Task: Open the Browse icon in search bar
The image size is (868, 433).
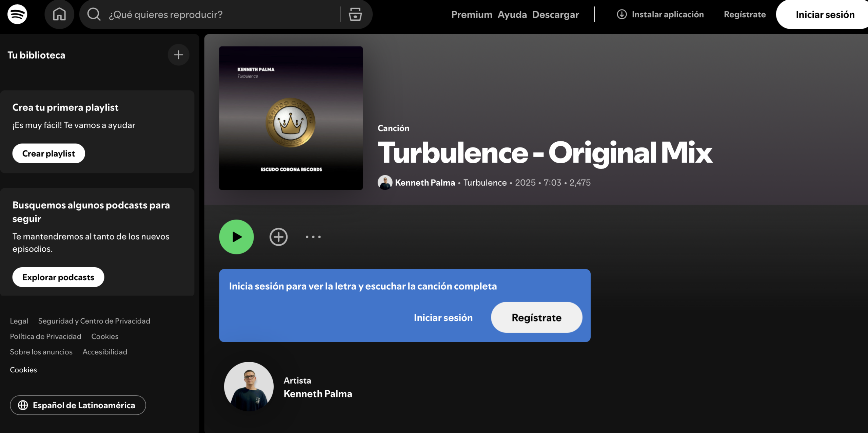Action: pos(355,14)
